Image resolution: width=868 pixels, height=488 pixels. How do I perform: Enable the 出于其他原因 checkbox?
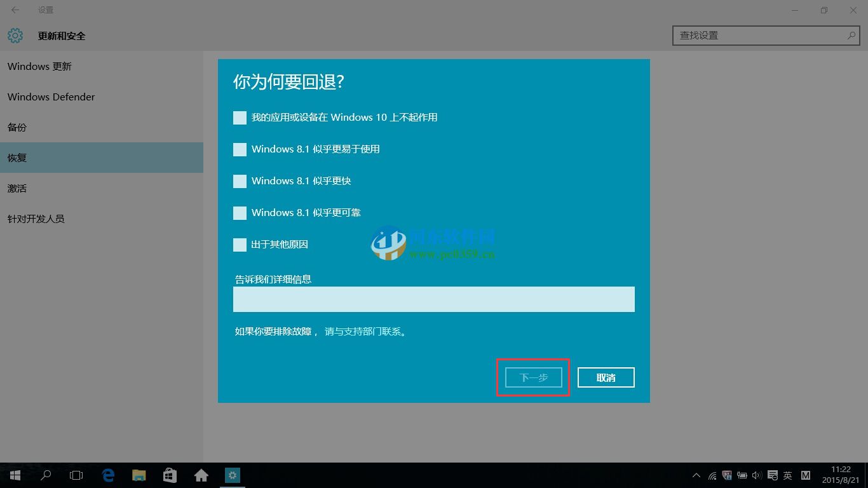pyautogui.click(x=240, y=245)
